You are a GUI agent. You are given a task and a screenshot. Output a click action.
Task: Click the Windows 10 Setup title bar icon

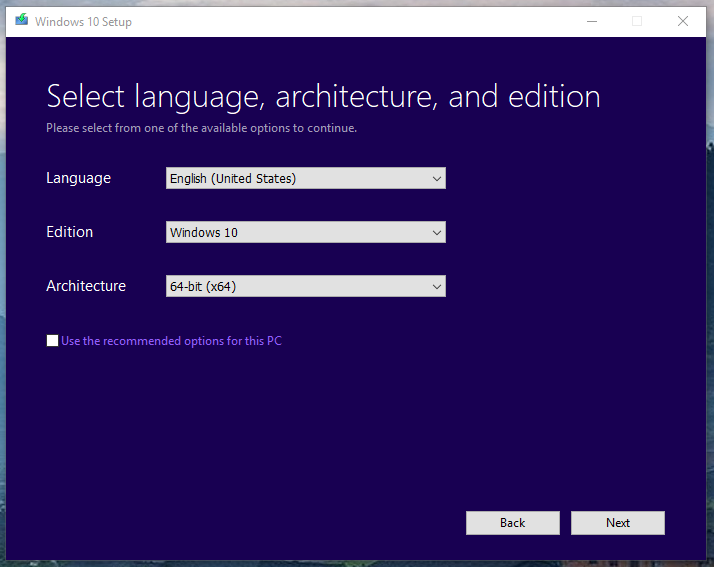22,21
